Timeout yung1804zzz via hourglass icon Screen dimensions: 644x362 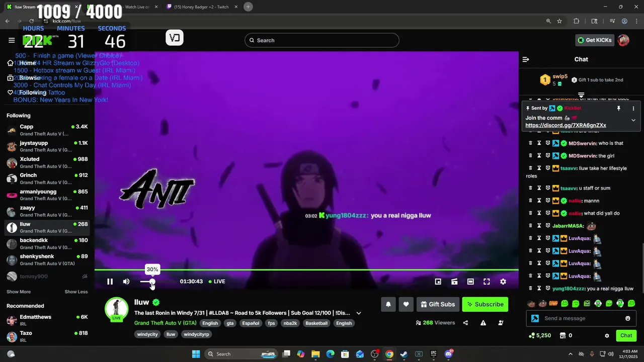pyautogui.click(x=539, y=289)
